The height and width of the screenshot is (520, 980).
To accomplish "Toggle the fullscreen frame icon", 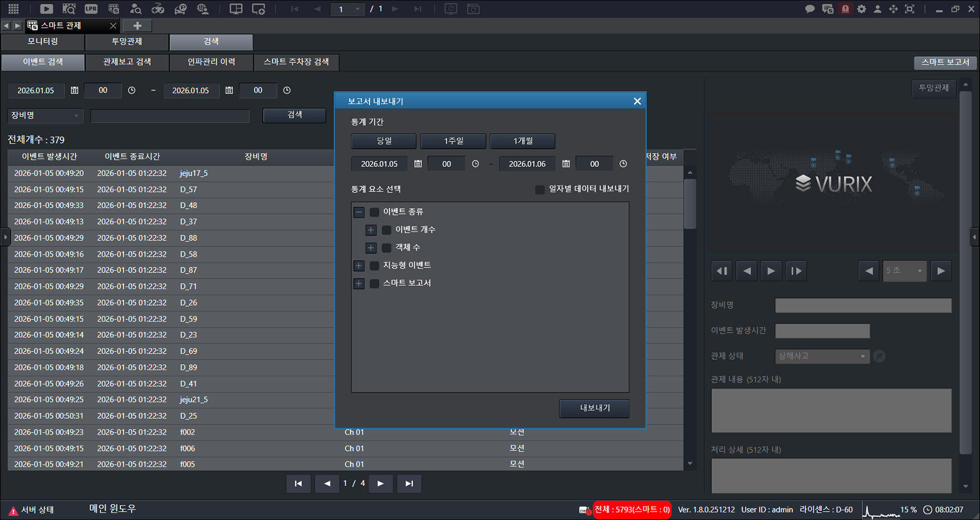I will [909, 9].
